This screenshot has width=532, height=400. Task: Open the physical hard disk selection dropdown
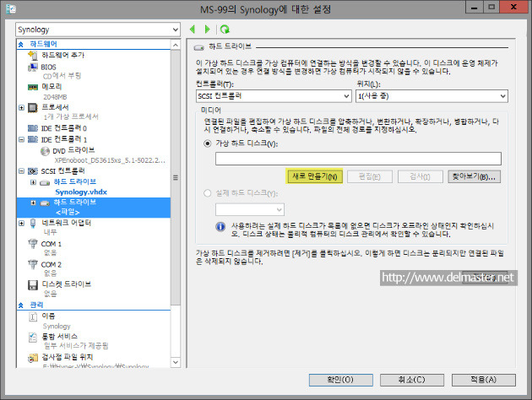pos(250,209)
